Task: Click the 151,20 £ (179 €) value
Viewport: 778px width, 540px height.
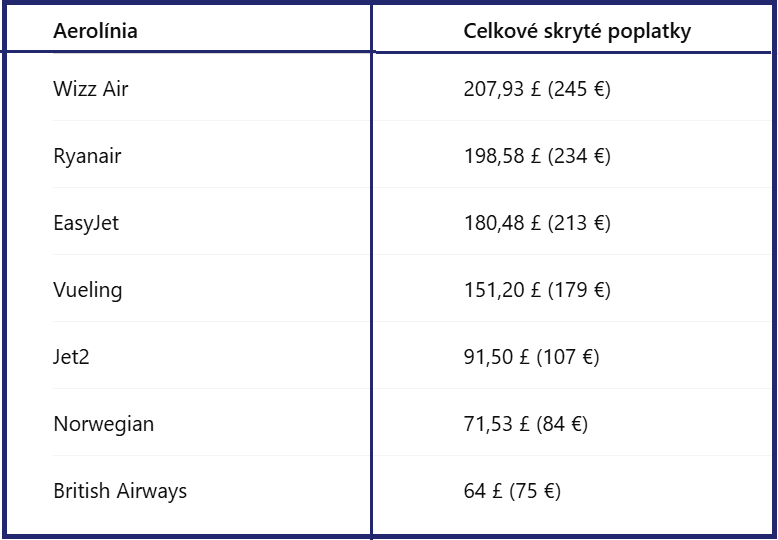Action: 537,290
